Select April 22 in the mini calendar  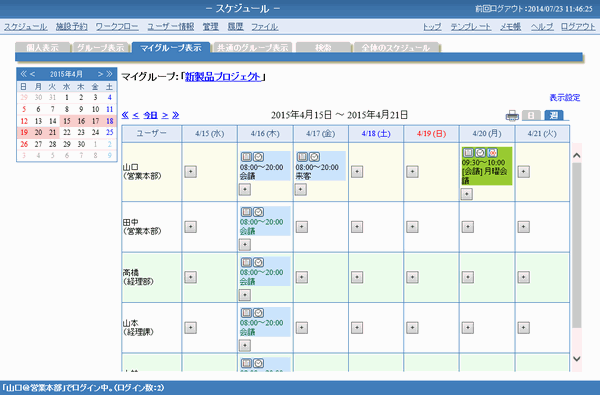click(67, 132)
